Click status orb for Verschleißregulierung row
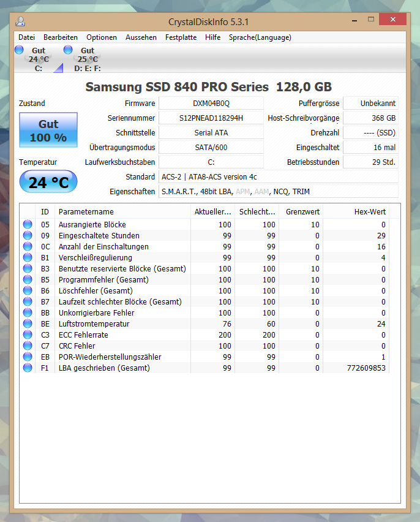This screenshot has width=420, height=522. [28, 257]
